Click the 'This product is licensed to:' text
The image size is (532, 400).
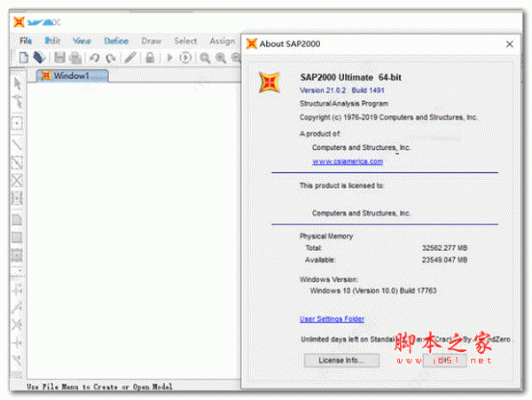341,185
